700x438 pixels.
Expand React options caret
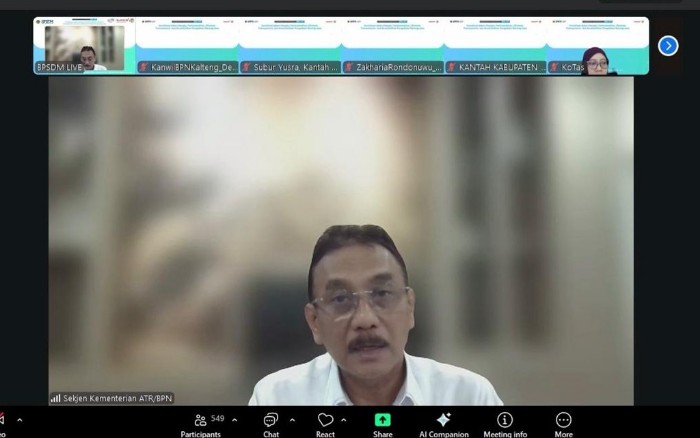(344, 420)
